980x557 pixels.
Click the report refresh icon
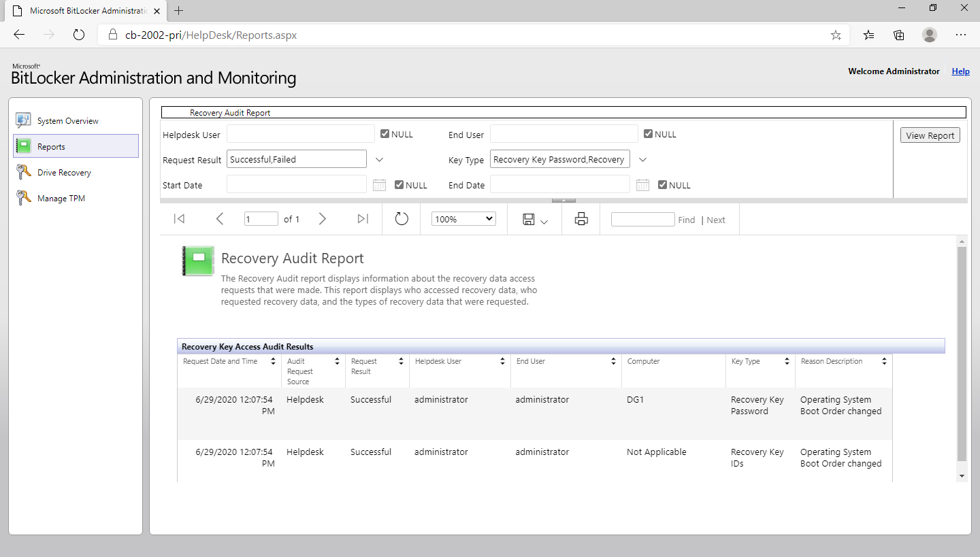point(402,219)
